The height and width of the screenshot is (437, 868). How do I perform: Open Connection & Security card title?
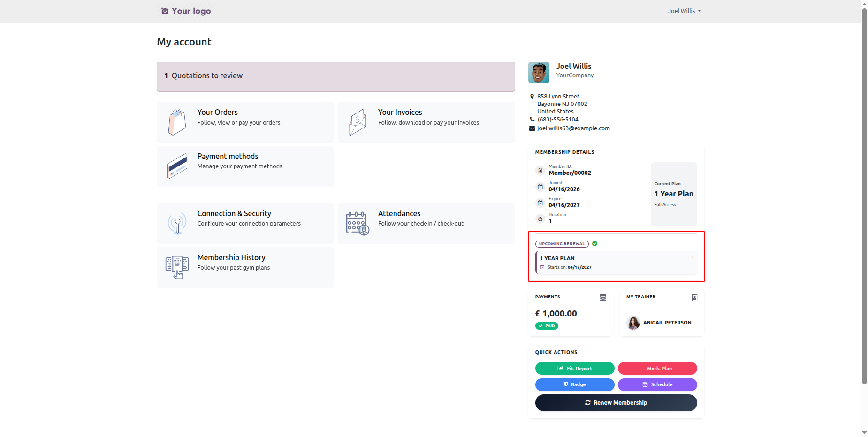click(x=234, y=213)
